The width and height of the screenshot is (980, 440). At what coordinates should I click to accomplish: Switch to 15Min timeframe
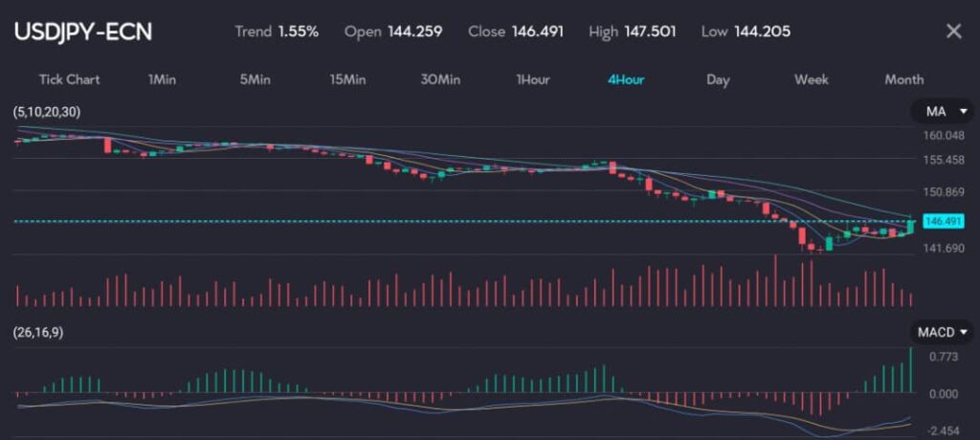tap(347, 79)
